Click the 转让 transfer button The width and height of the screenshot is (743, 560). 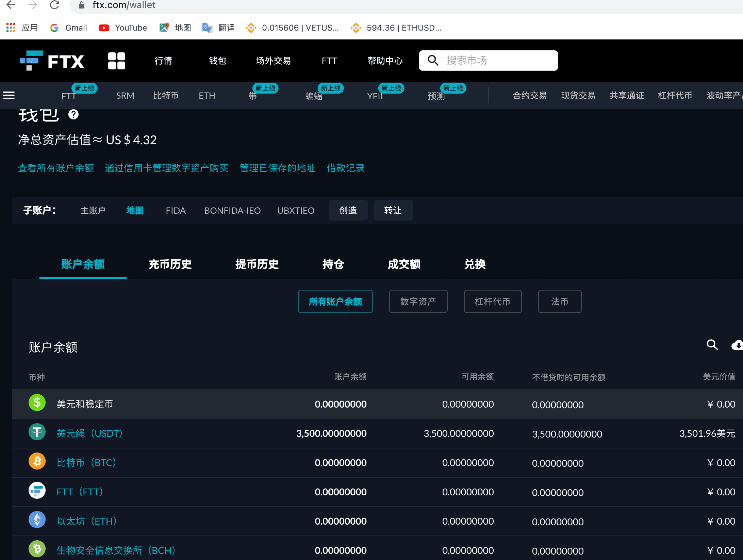[x=393, y=210]
